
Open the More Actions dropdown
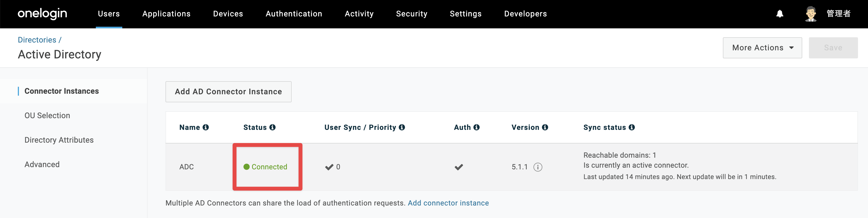tap(762, 48)
